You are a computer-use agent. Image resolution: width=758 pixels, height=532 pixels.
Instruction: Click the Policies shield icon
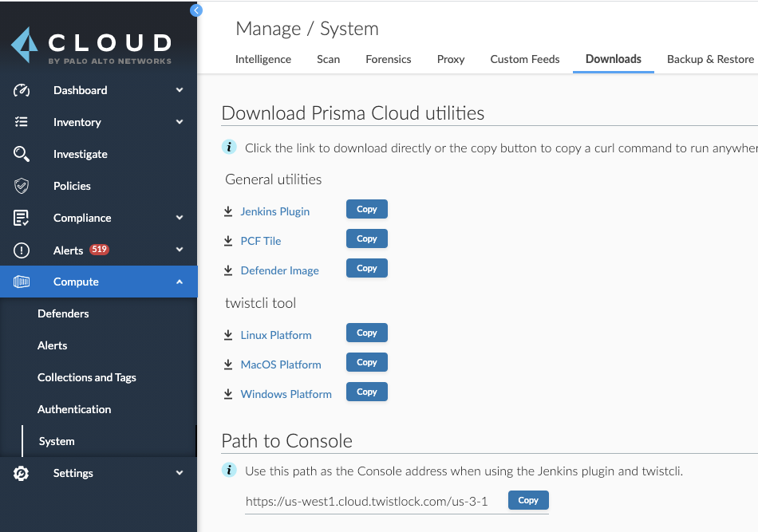pos(22,186)
